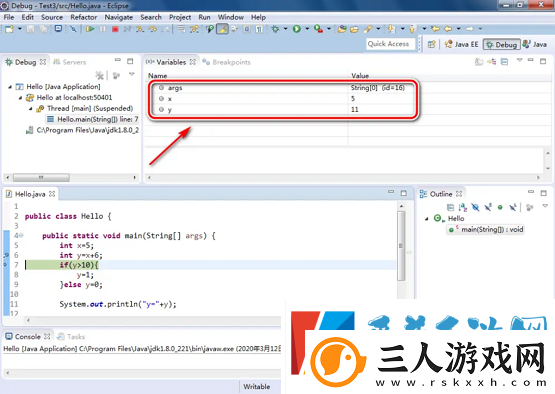555x394 pixels.
Task: Click the Search flashlight toolbar icon
Action: [x=368, y=29]
